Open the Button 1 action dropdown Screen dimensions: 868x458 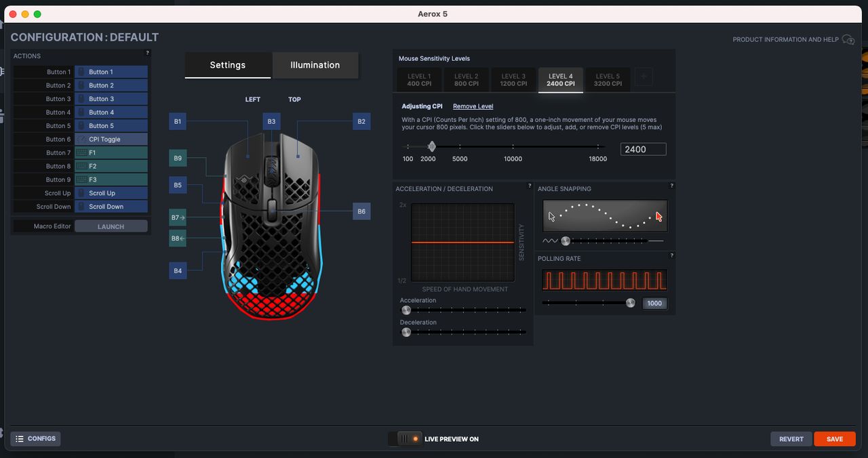[x=111, y=72]
